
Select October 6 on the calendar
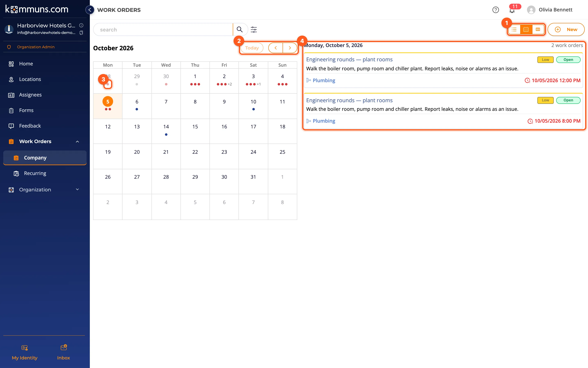137,106
